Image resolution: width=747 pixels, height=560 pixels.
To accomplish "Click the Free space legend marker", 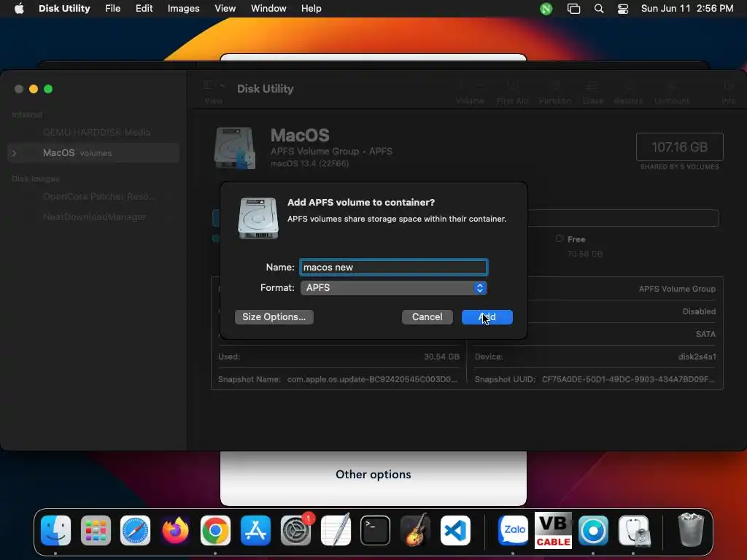I will pos(560,238).
